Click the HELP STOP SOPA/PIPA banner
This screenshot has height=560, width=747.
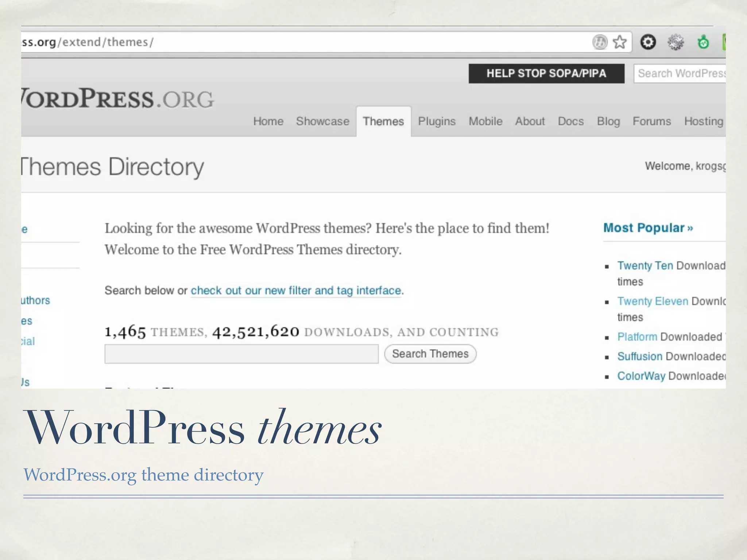(546, 73)
